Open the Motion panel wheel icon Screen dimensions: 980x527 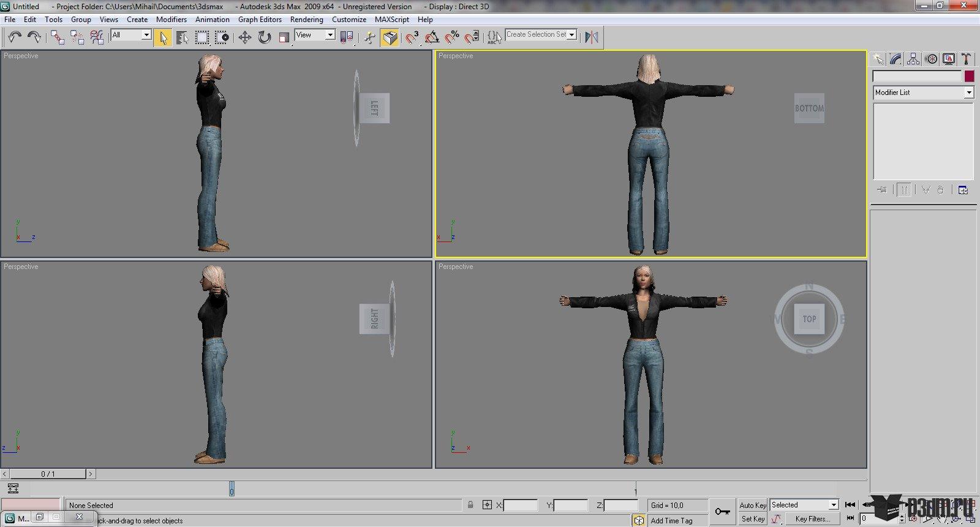click(x=931, y=59)
